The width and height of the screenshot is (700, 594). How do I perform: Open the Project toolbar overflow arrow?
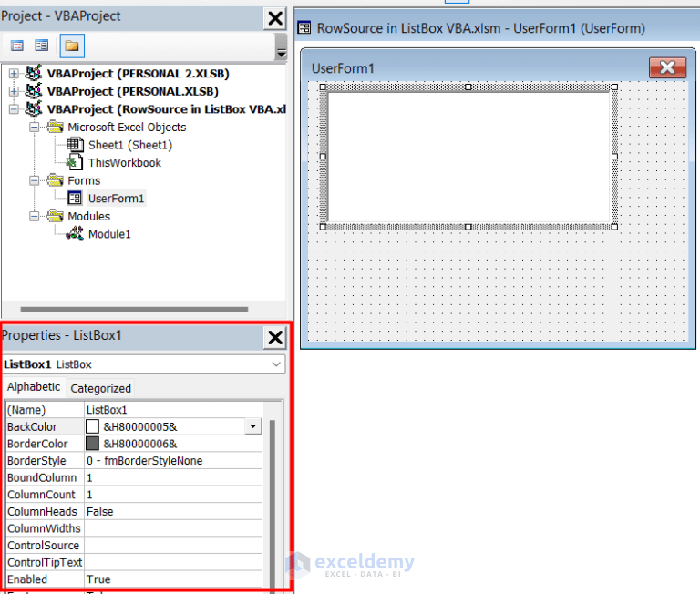(x=282, y=53)
